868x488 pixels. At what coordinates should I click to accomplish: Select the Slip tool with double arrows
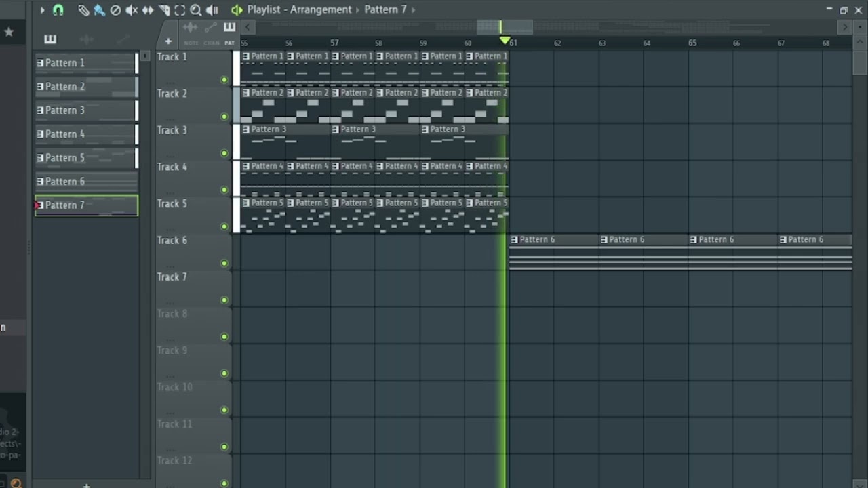148,10
